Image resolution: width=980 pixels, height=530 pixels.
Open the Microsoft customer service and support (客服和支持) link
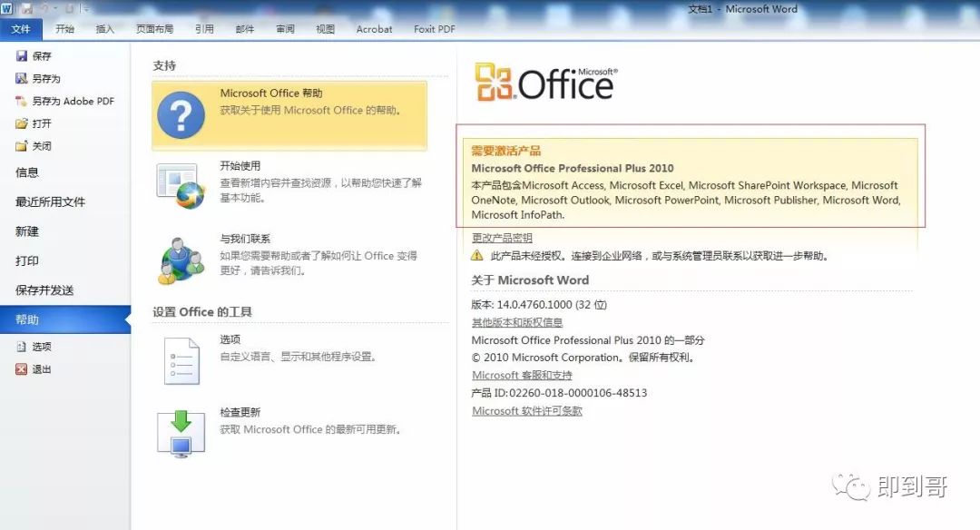pos(522,375)
